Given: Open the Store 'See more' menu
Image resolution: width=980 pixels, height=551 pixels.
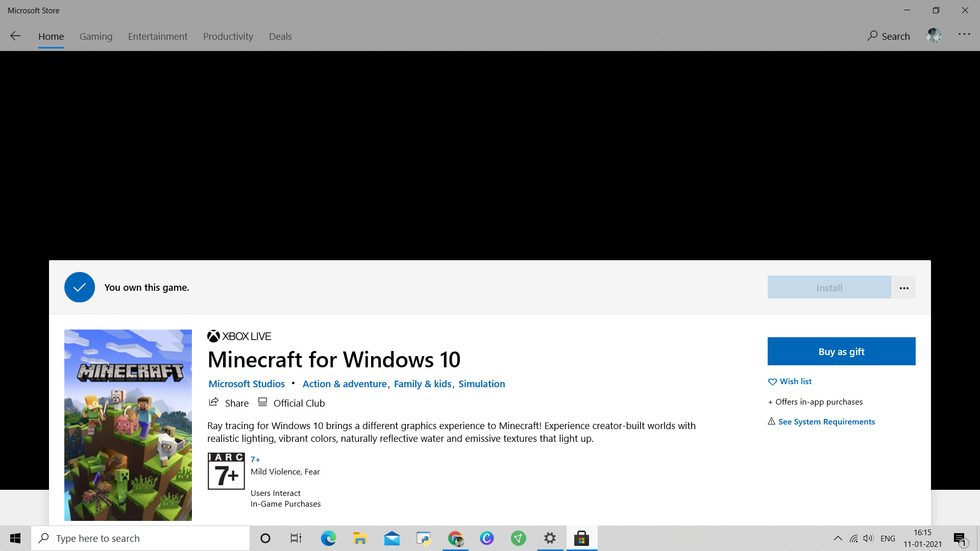Looking at the screenshot, I should point(964,34).
